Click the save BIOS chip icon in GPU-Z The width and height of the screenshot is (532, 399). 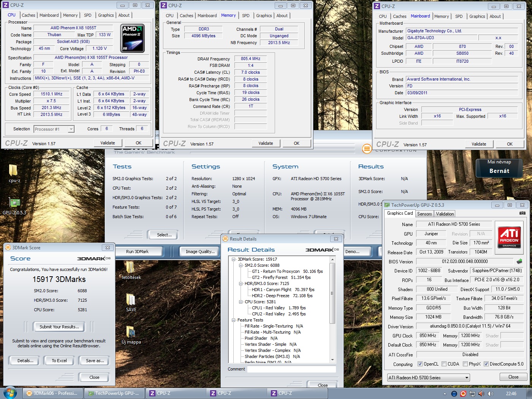[519, 261]
